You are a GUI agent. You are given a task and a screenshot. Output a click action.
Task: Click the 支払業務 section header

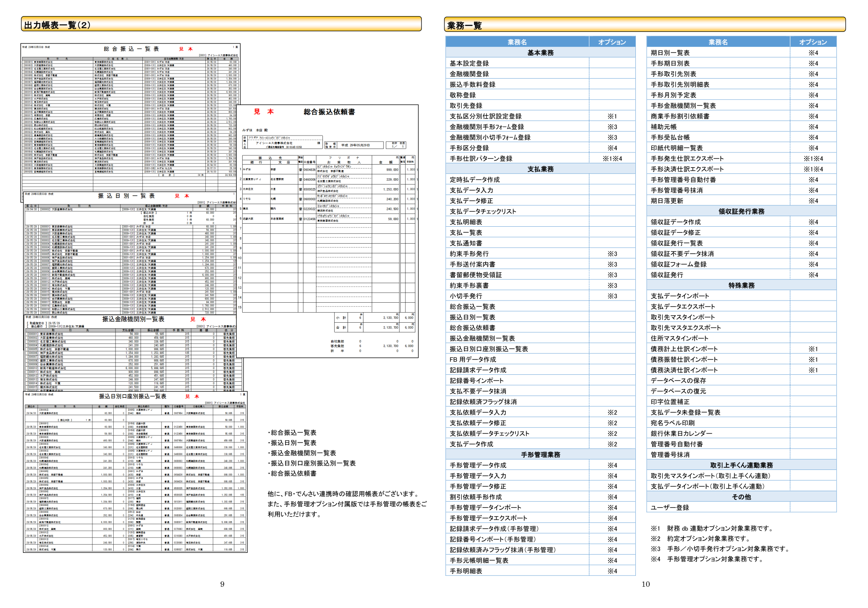(x=540, y=169)
